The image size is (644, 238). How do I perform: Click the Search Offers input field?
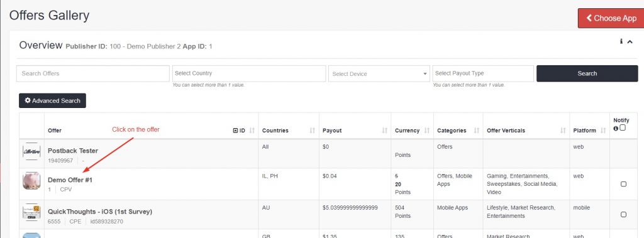point(93,73)
